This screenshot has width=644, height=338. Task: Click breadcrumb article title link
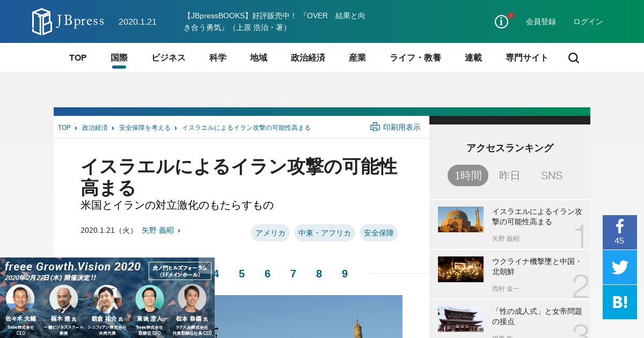246,128
